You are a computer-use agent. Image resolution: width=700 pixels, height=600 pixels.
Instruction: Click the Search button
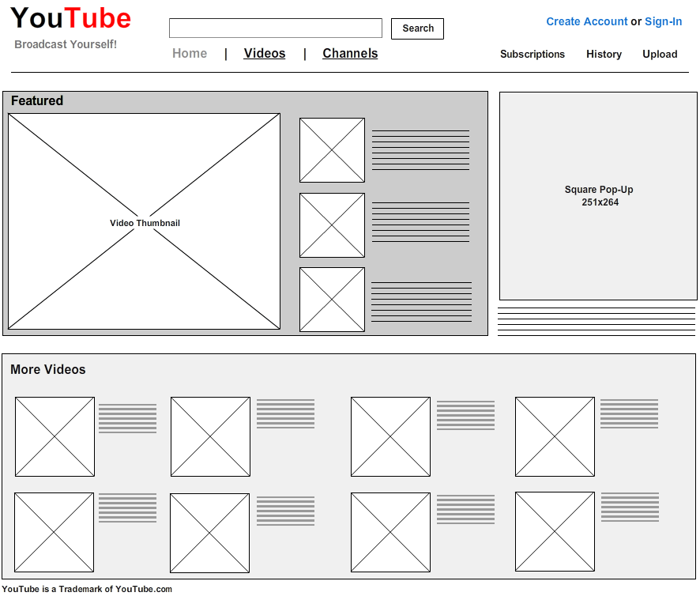(417, 28)
